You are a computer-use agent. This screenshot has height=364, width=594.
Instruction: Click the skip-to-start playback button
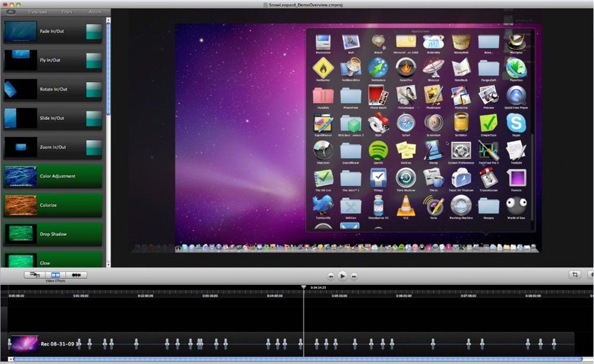(x=331, y=275)
